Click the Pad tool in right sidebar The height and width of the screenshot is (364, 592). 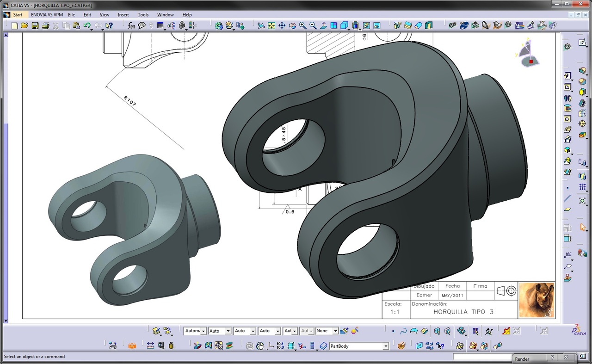(567, 75)
